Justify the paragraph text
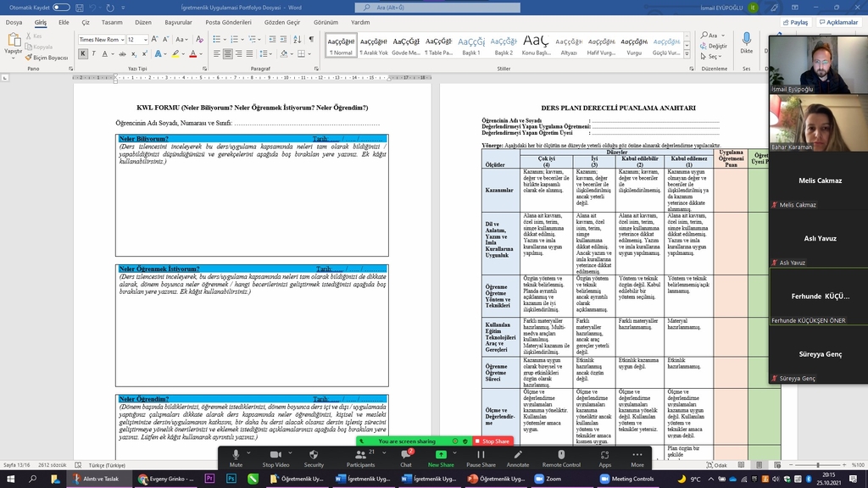The height and width of the screenshot is (488, 868). click(250, 53)
